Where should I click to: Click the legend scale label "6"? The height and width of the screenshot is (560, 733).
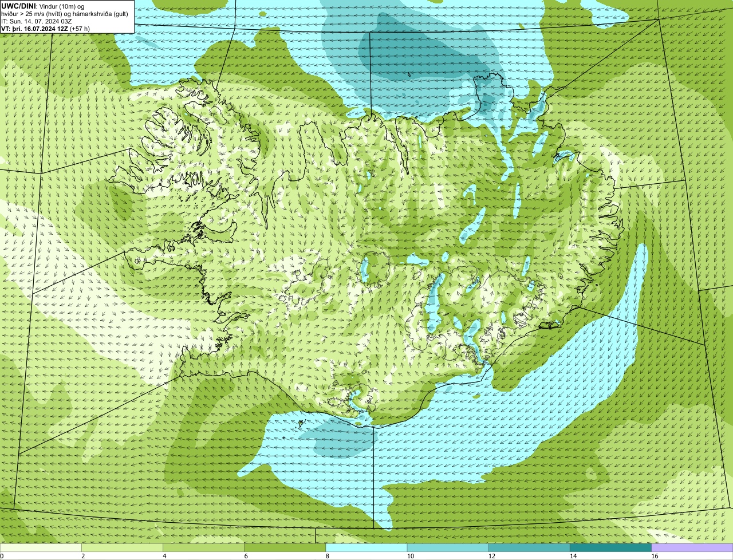[x=246, y=556]
